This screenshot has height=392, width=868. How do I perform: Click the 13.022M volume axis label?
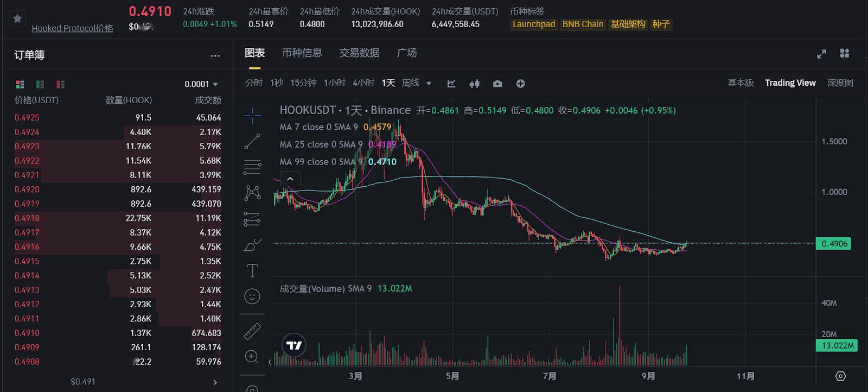tap(837, 345)
